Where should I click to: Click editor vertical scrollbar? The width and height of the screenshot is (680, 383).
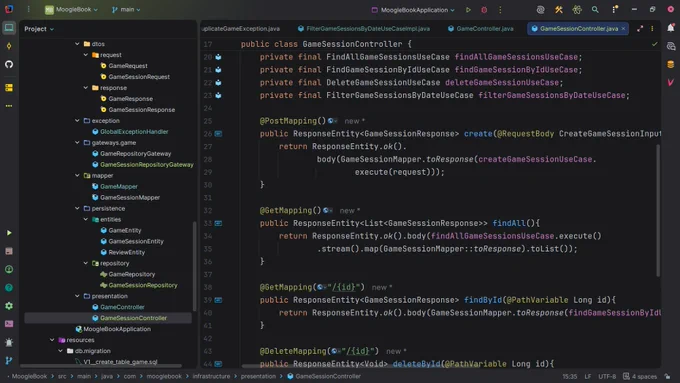point(658,210)
